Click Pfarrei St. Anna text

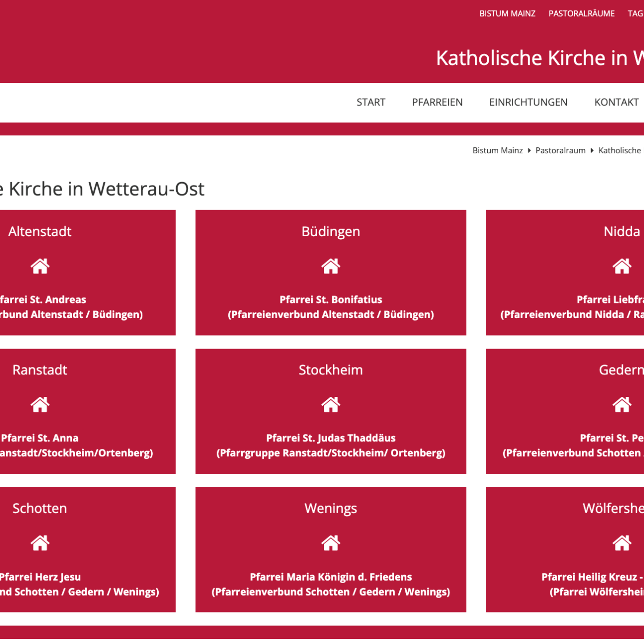click(x=39, y=438)
